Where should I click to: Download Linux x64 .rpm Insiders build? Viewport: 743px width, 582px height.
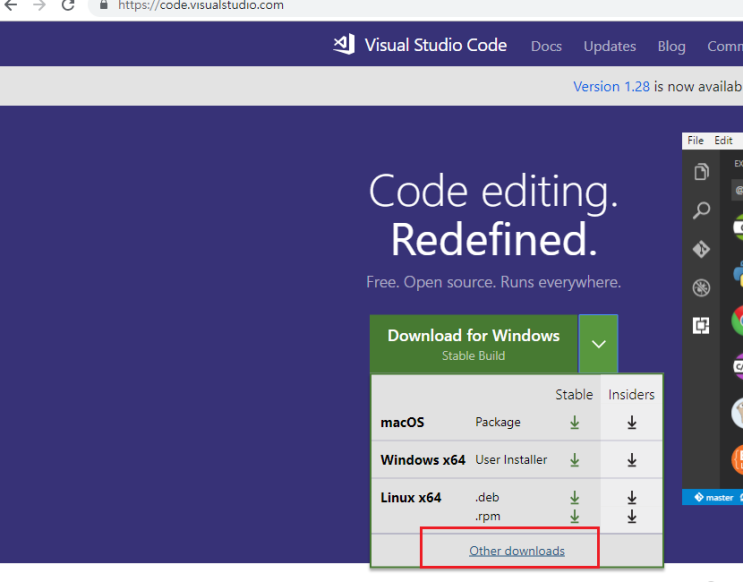click(632, 516)
